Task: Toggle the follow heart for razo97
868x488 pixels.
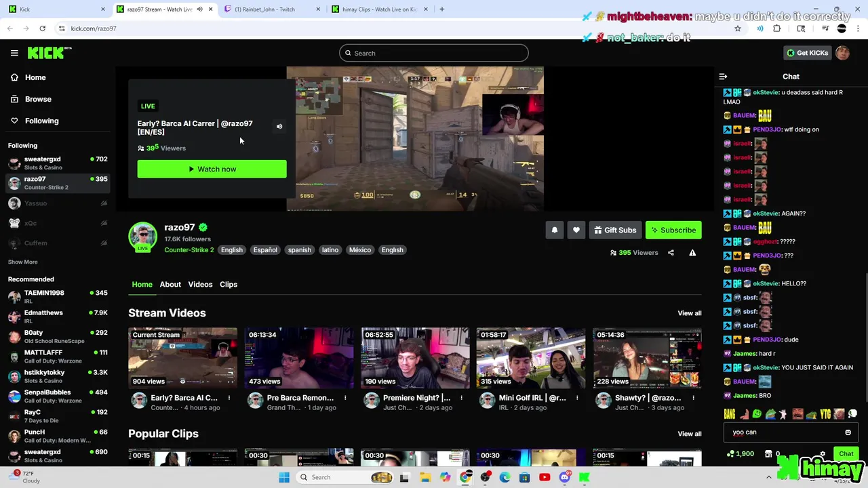Action: point(576,230)
